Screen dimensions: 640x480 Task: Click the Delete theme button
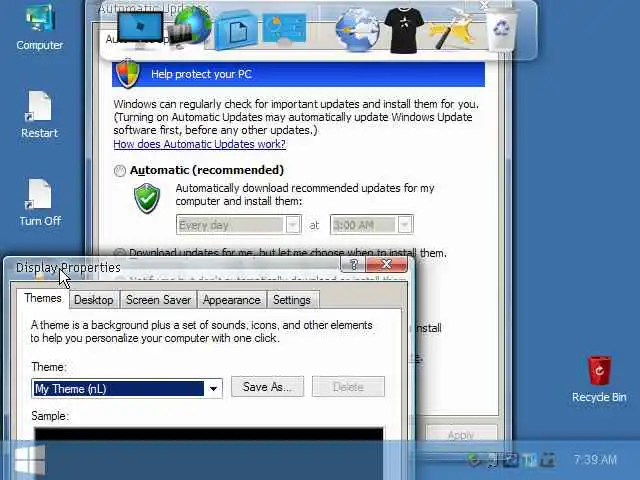pyautogui.click(x=348, y=387)
